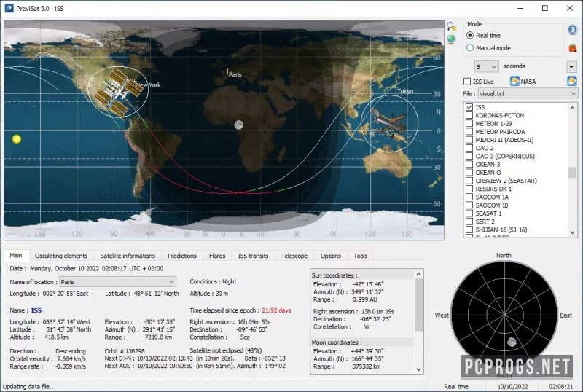Screen dimensions: 583x392
Task: Click the weather icon right of the NASA label
Action: point(572,81)
